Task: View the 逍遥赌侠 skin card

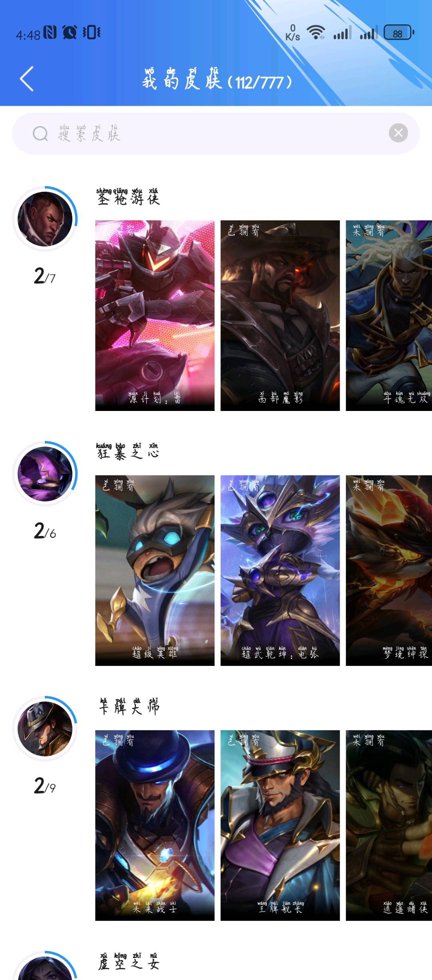Action: pos(389,826)
